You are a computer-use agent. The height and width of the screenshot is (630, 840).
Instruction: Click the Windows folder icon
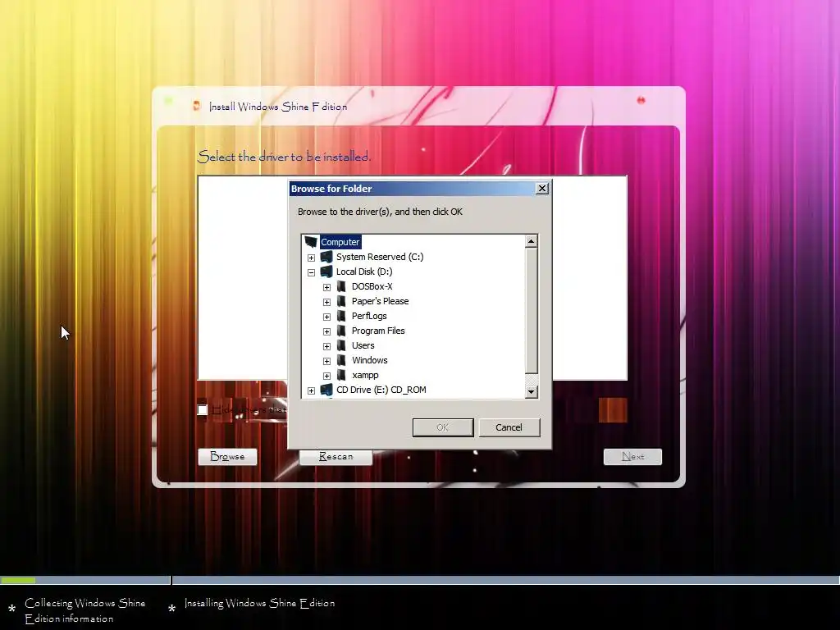[341, 360]
